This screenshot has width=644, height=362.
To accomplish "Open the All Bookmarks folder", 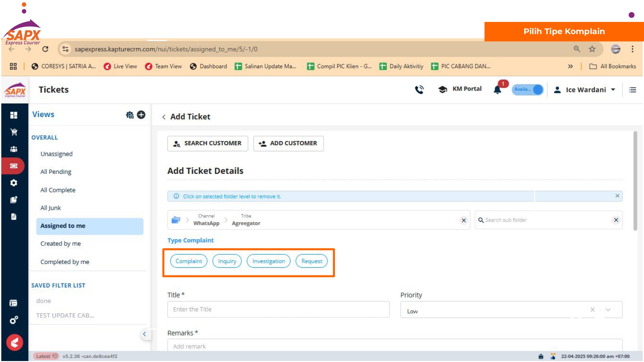I will point(612,66).
